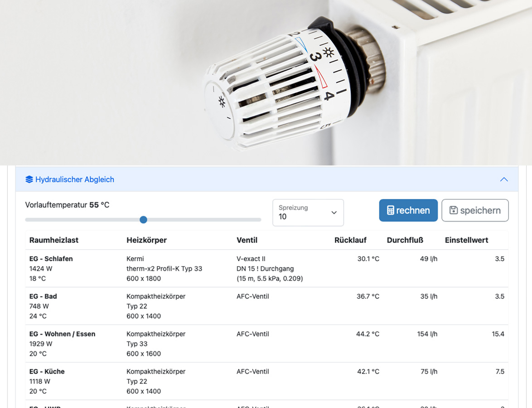
Task: Click the Raumheizlast column header
Action: tap(54, 240)
